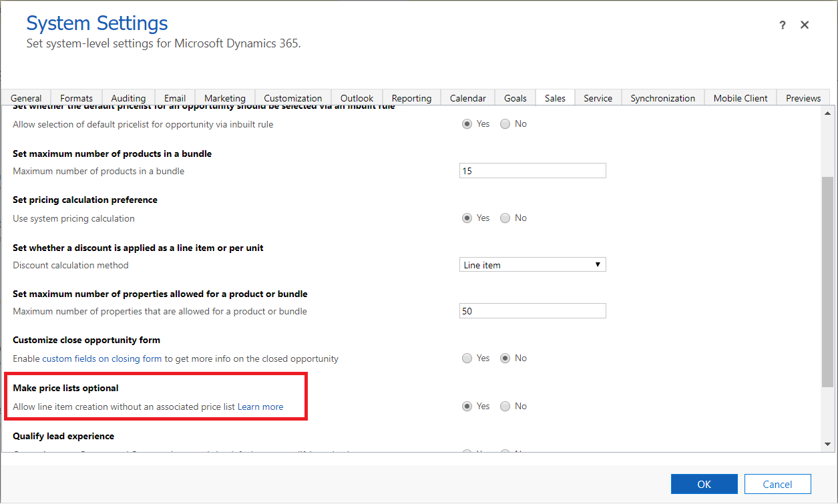Viewport: 838px width, 504px height.
Task: Open the Reporting tab
Action: pyautogui.click(x=411, y=98)
